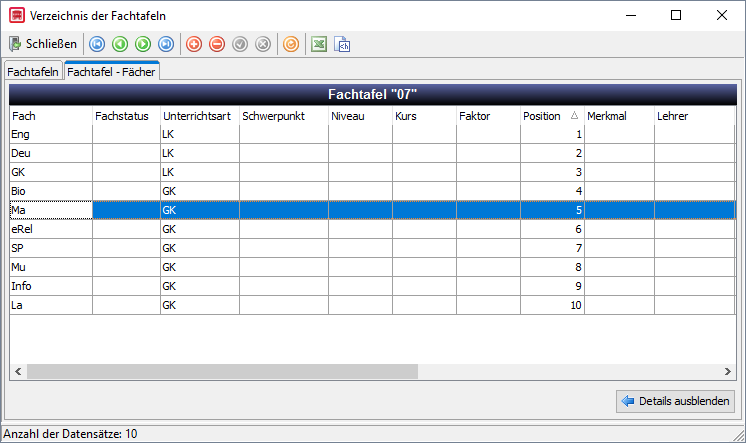Click Position cell with value 10
Viewport: 746px width, 443px height.
click(552, 305)
